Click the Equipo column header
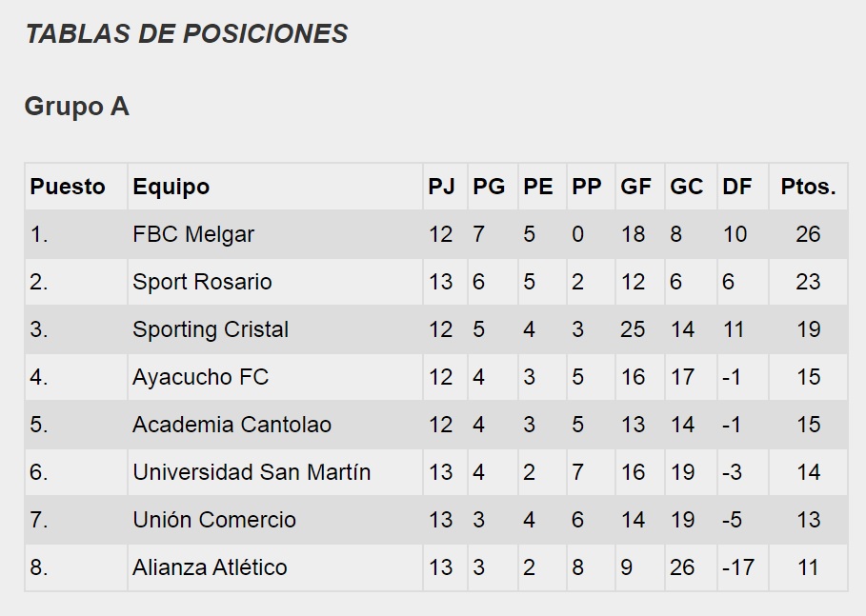The width and height of the screenshot is (866, 616). [x=171, y=187]
